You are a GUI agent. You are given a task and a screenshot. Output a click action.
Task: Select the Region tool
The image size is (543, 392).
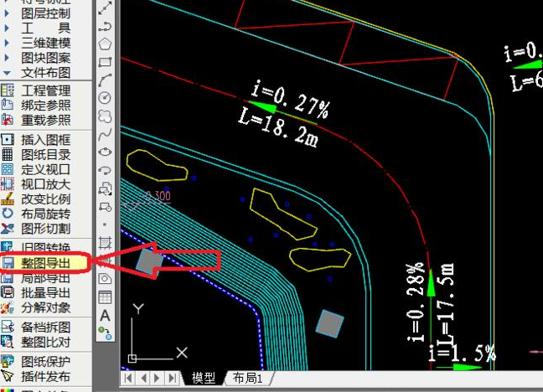pos(106,278)
